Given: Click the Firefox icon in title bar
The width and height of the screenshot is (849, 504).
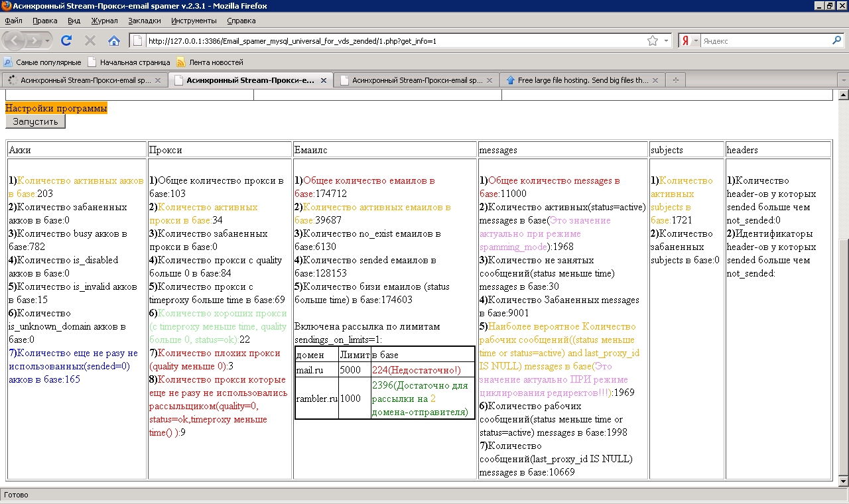Looking at the screenshot, I should [7, 6].
